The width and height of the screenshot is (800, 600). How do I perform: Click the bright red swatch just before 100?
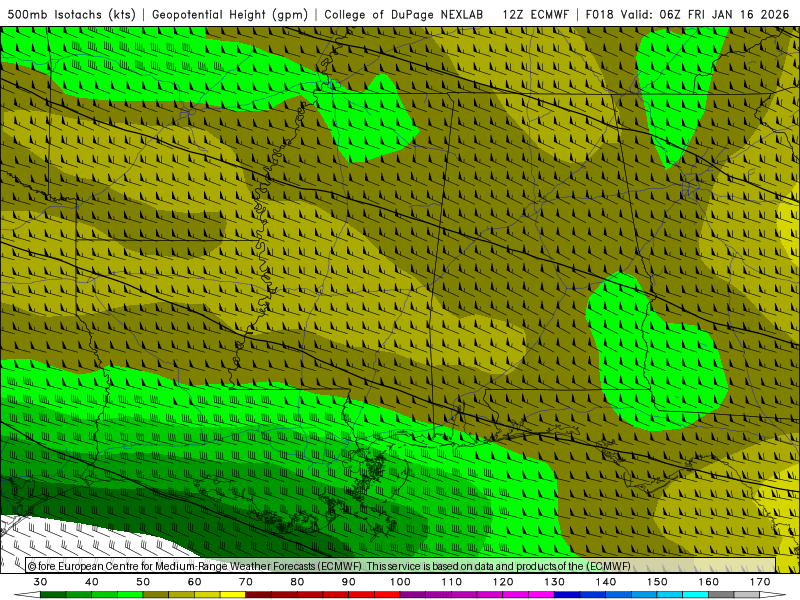387,595
